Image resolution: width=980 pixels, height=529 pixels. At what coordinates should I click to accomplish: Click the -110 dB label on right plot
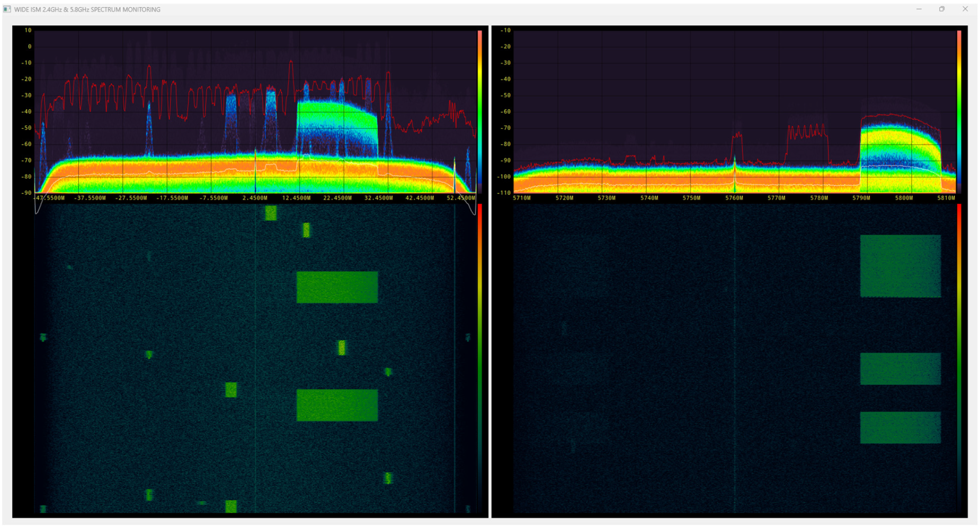(505, 193)
